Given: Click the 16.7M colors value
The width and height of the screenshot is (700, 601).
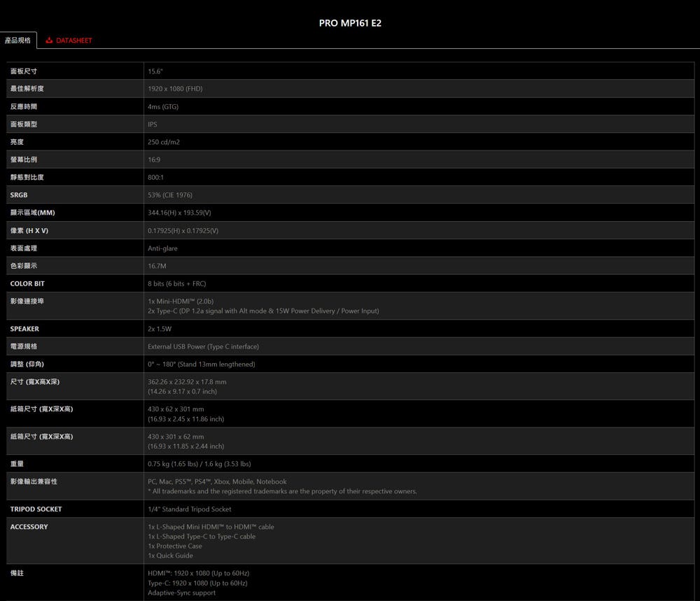Looking at the screenshot, I should pos(157,266).
